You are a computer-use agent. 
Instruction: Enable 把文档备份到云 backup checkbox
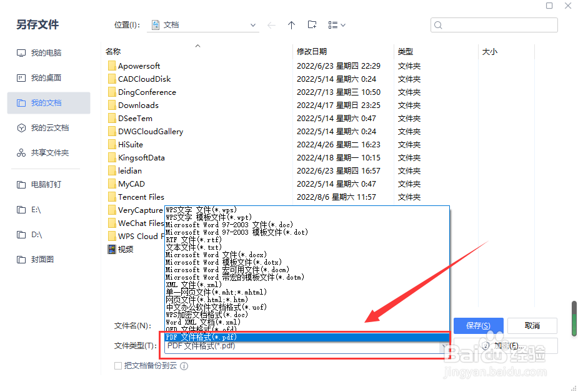pyautogui.click(x=116, y=365)
